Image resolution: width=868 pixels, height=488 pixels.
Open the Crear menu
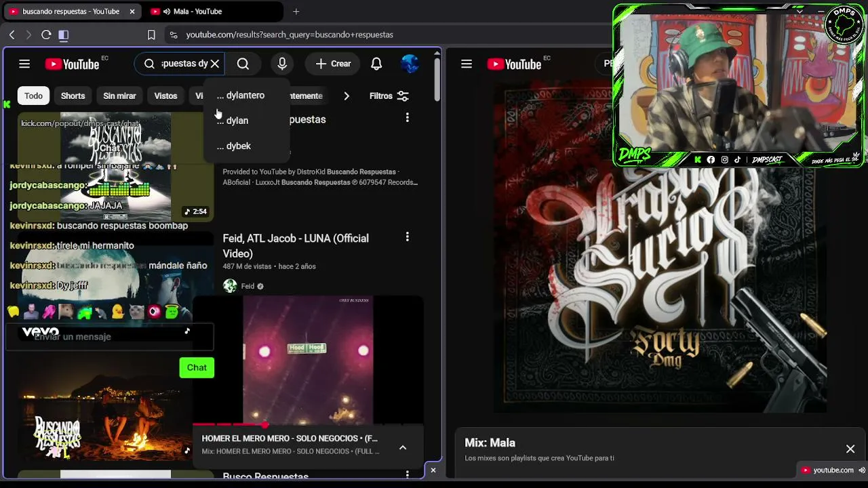[x=333, y=64]
